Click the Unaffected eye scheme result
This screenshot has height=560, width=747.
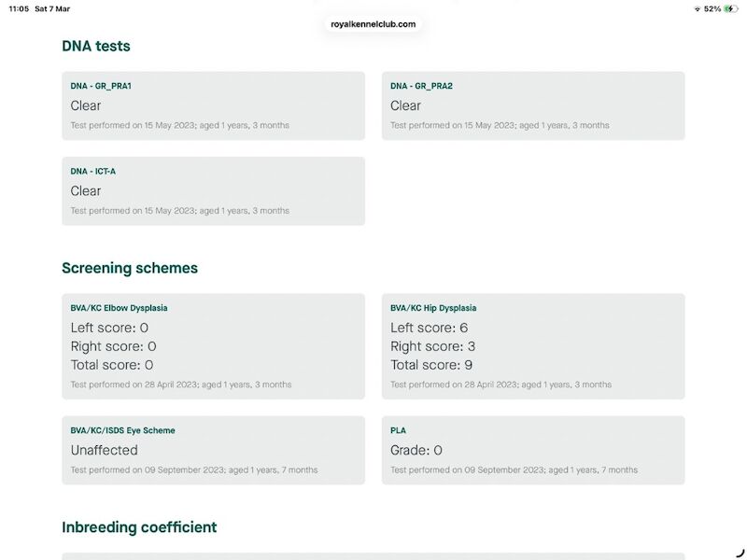[105, 450]
